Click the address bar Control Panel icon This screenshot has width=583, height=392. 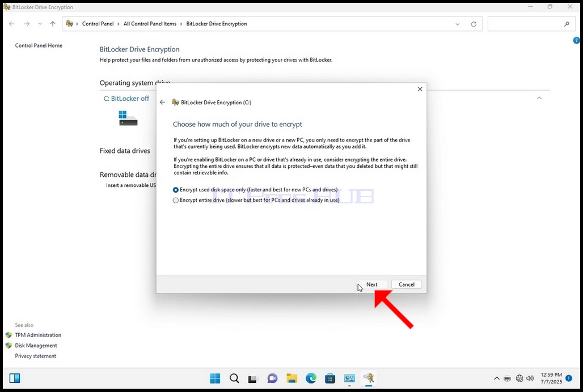pos(70,24)
